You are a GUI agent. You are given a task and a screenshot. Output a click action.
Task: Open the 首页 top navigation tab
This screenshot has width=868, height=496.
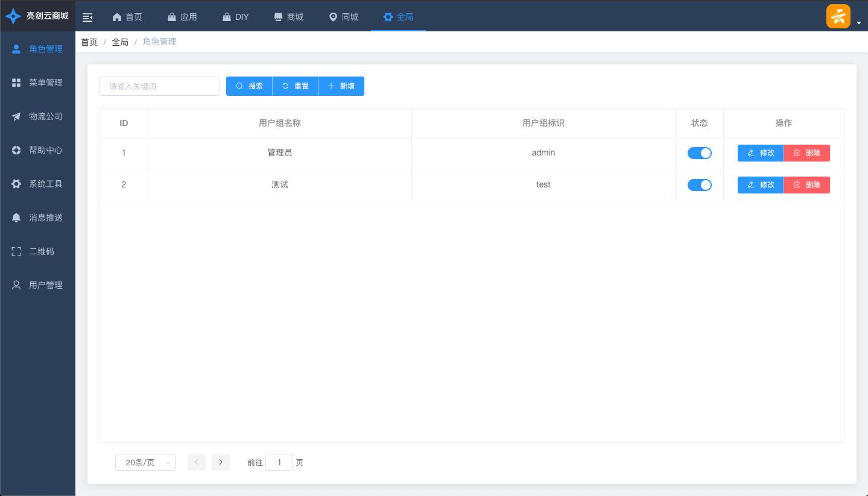pyautogui.click(x=127, y=17)
